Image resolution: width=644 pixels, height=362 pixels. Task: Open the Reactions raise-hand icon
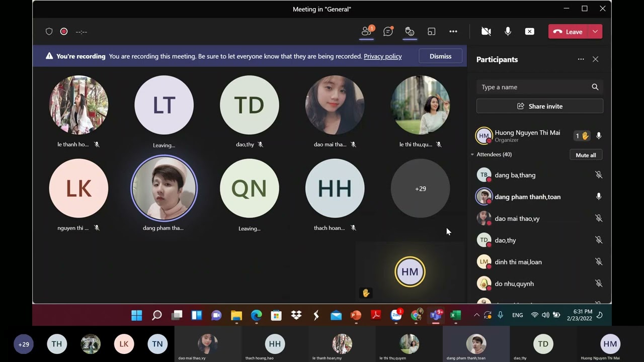[410, 31]
